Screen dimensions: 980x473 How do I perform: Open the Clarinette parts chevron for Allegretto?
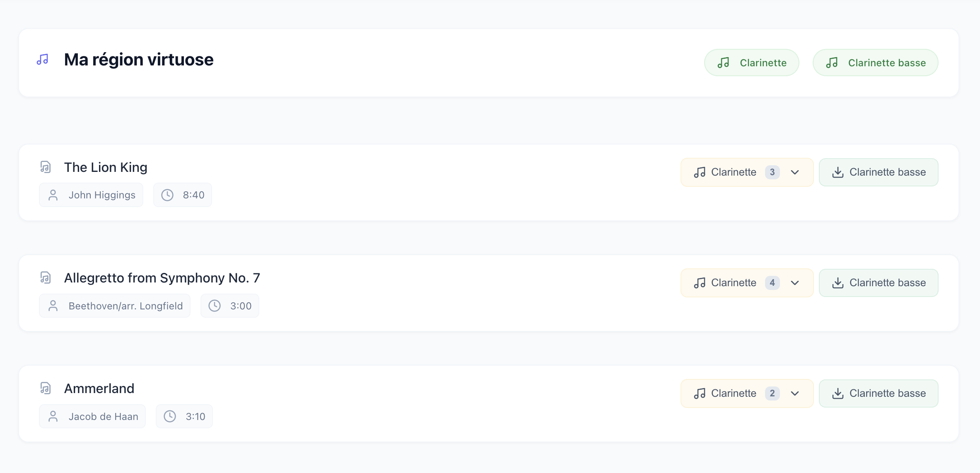[794, 283]
